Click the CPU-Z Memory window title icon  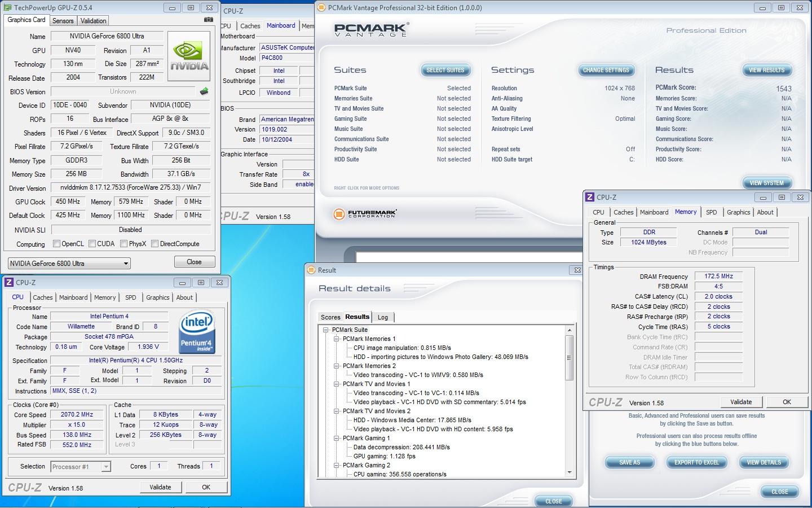click(x=590, y=198)
